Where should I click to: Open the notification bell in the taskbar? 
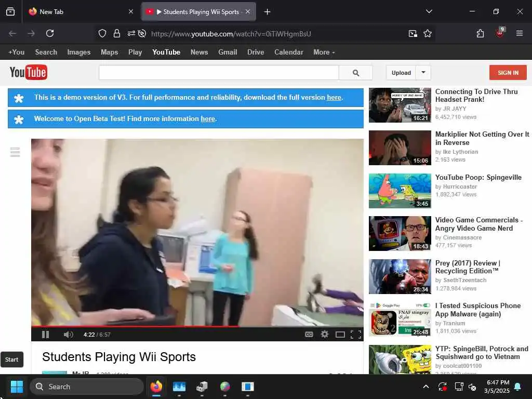(518, 387)
